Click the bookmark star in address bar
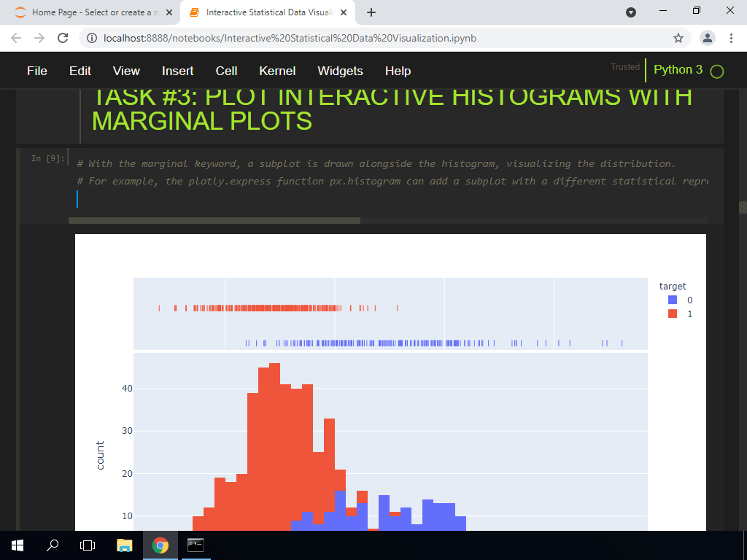 click(x=678, y=38)
